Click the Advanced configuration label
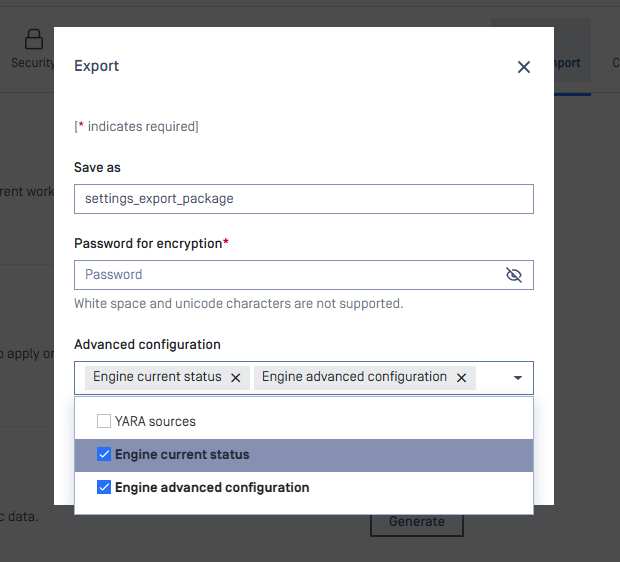The image size is (620, 562). 147,344
